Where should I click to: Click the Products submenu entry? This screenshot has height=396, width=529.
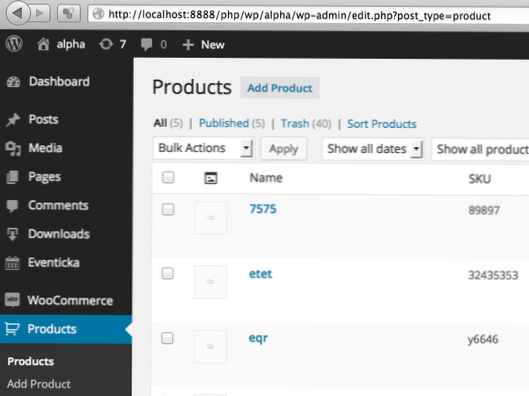[30, 361]
